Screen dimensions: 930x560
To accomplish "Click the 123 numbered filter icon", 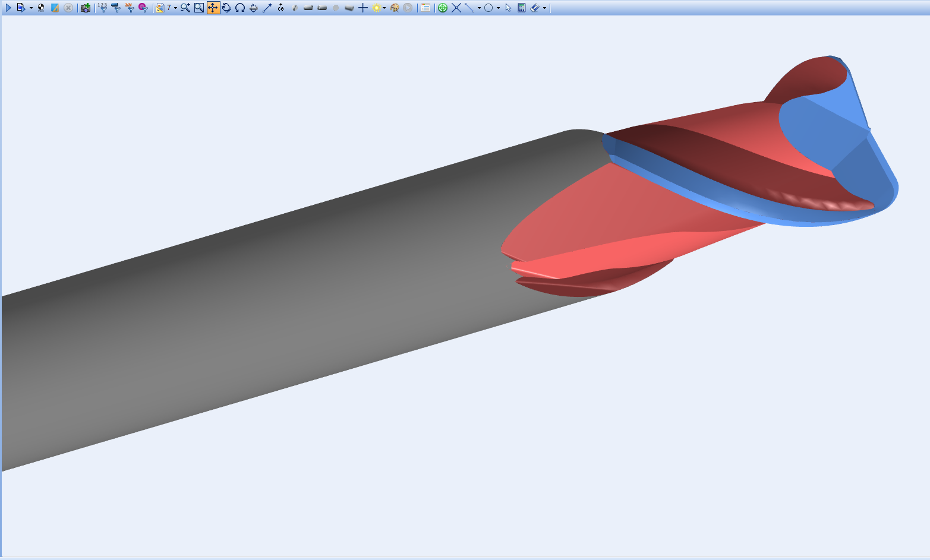I will (102, 8).
